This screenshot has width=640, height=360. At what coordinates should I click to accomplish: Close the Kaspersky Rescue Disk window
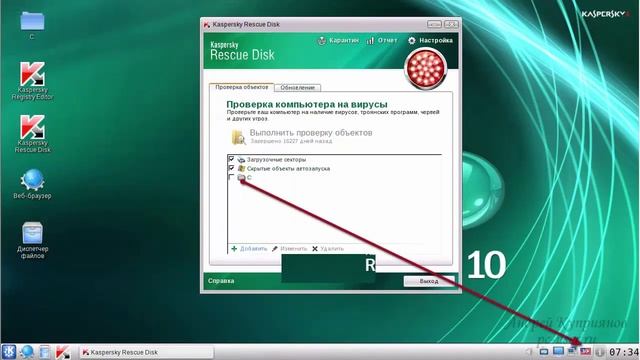[x=451, y=24]
